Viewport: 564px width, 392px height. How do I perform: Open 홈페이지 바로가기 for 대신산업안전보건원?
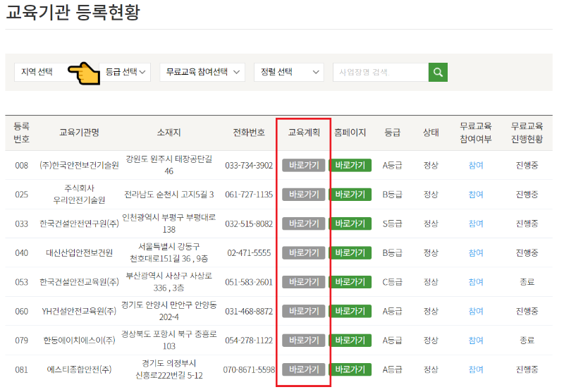[350, 253]
